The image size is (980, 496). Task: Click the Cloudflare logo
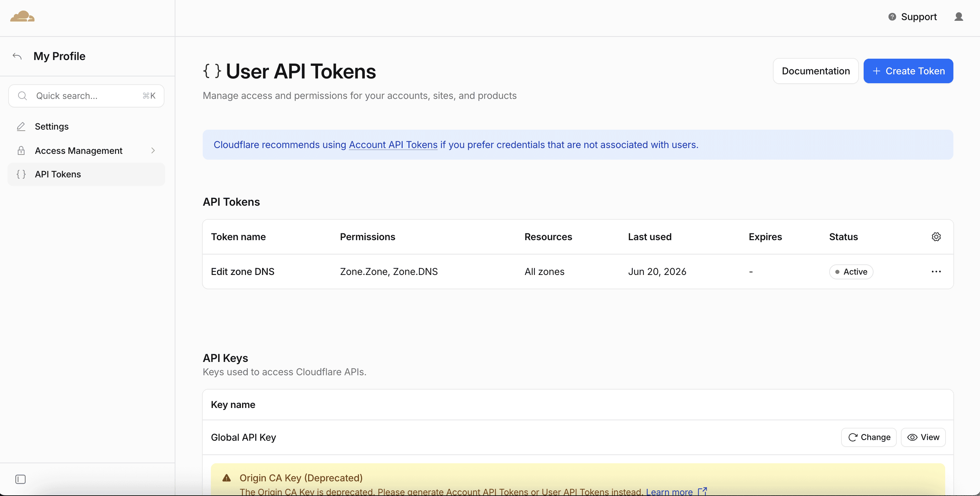click(23, 16)
